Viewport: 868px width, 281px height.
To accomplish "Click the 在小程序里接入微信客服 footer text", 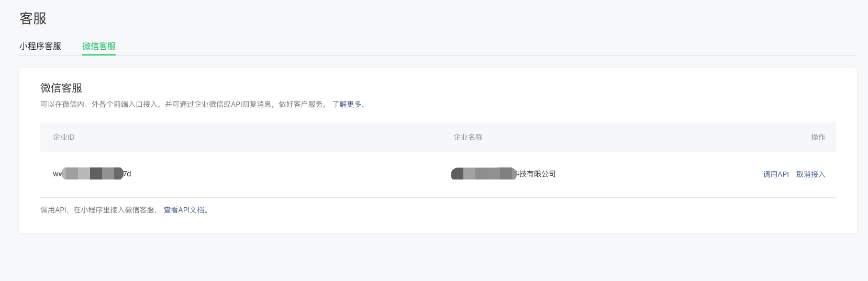I will 114,210.
